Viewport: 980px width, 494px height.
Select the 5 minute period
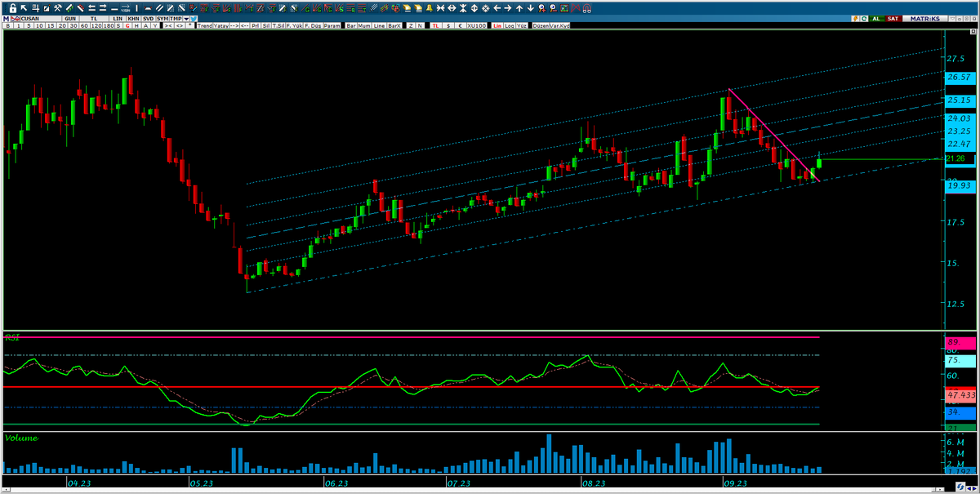coord(29,26)
